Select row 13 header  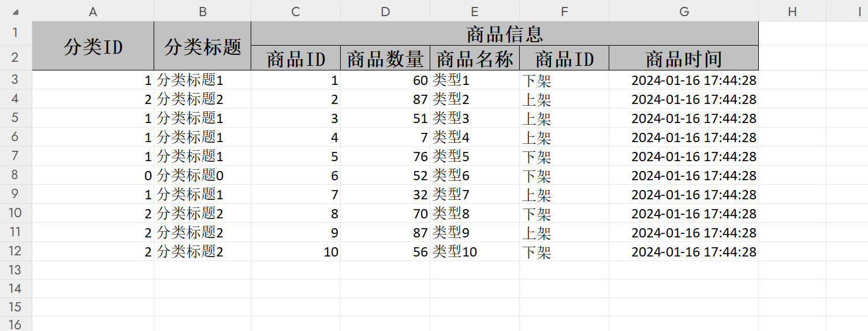point(16,270)
